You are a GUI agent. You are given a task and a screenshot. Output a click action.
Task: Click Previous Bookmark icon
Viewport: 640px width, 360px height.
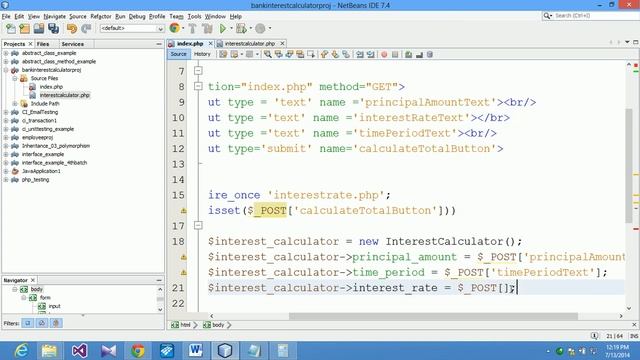pos(324,54)
